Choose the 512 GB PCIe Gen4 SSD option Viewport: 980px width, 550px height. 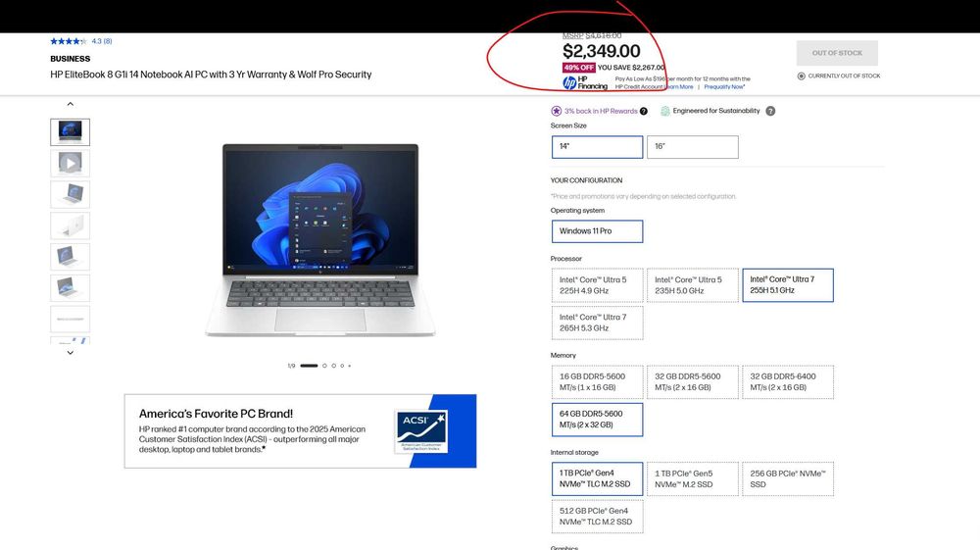[x=597, y=517]
